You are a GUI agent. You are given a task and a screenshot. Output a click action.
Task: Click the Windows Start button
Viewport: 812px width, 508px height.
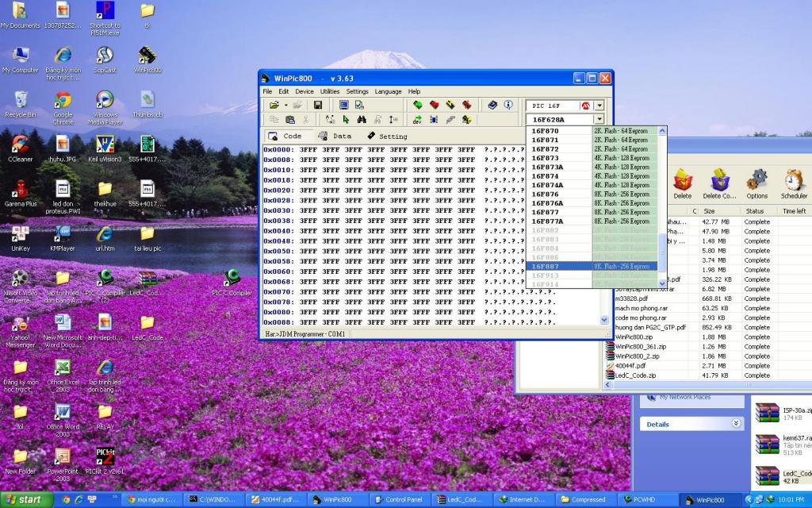(26, 500)
